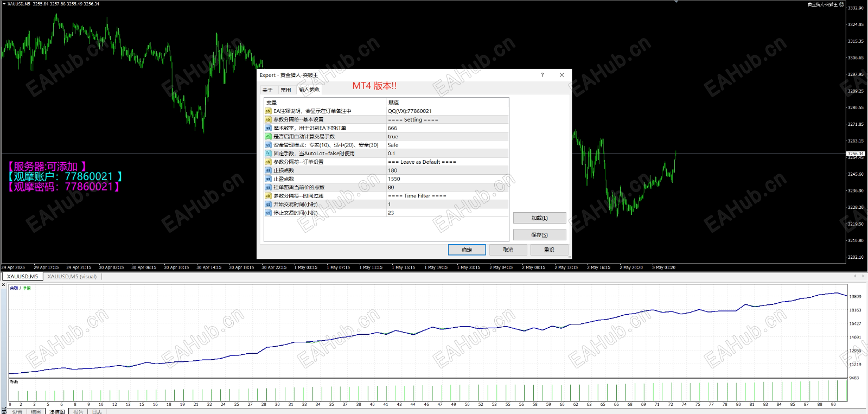Select the === Leave as Default ==== cell
This screenshot has width=868, height=414.
click(447, 162)
